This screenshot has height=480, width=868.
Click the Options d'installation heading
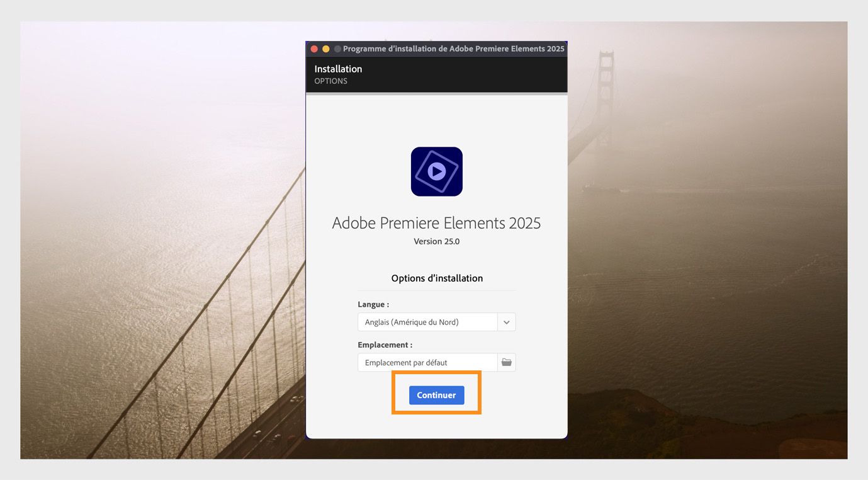[x=437, y=278]
